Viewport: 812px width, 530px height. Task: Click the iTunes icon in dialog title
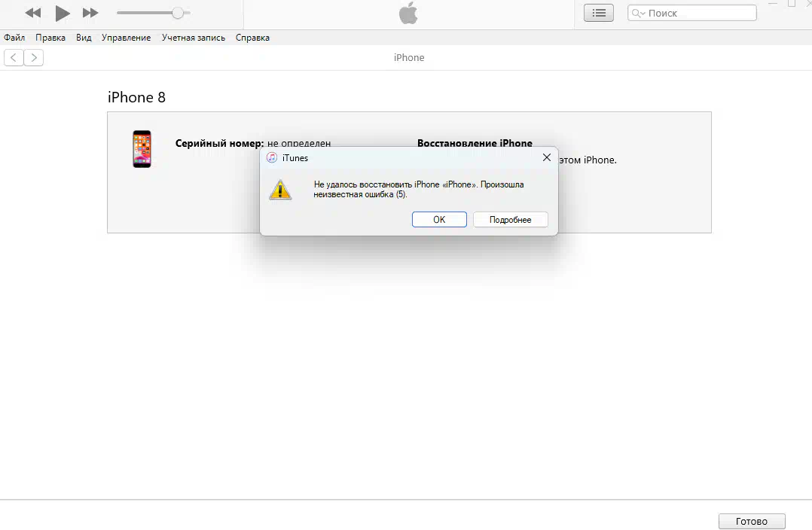coord(272,158)
